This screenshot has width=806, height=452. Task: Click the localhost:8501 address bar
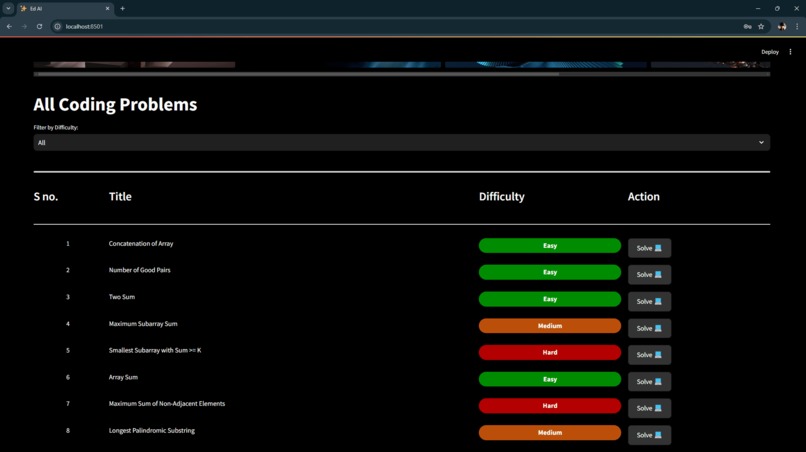[401, 26]
